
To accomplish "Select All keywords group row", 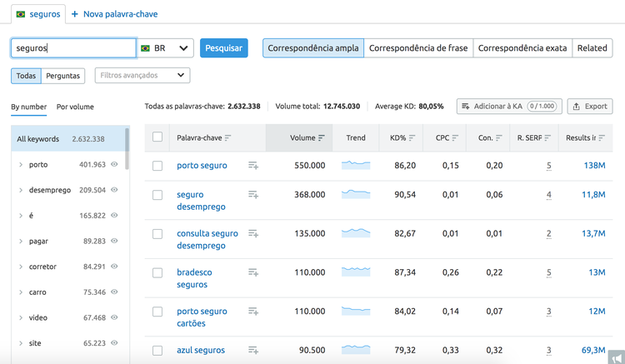I will [67, 139].
